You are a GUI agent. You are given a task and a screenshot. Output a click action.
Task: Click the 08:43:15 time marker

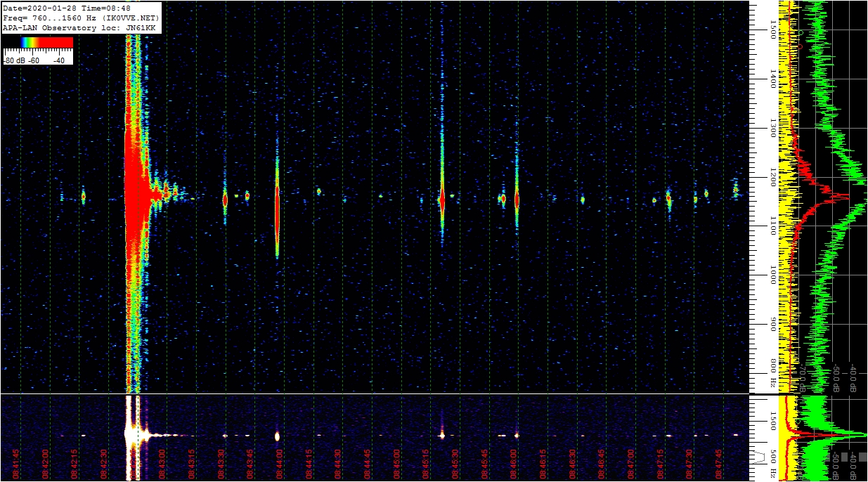[191, 464]
